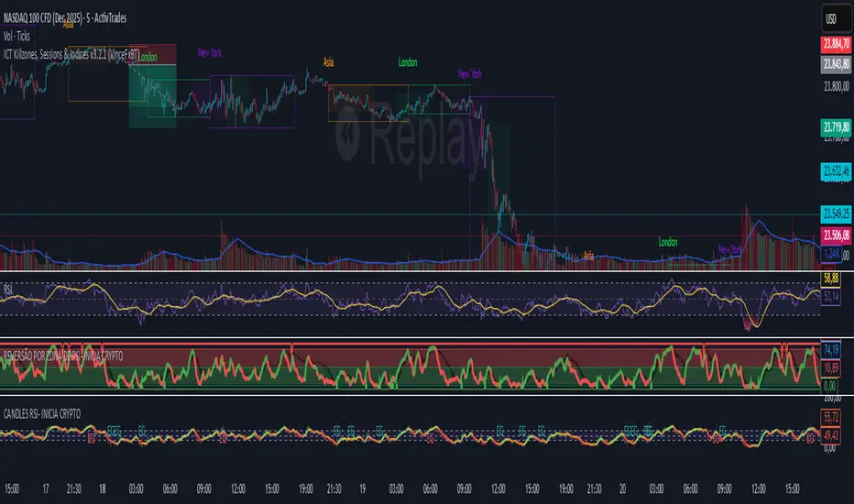The height and width of the screenshot is (504, 854).
Task: Click the 23.800,00 price scale value
Action: [x=836, y=86]
